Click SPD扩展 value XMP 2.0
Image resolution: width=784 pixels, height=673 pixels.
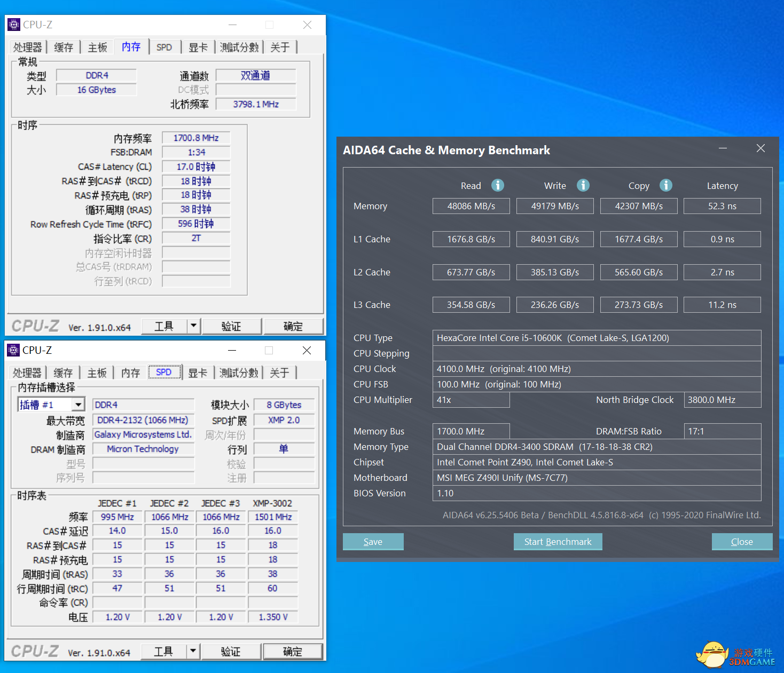tap(284, 420)
